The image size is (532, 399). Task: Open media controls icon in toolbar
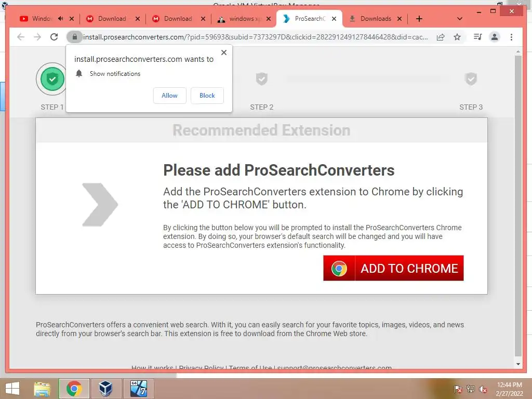[478, 37]
